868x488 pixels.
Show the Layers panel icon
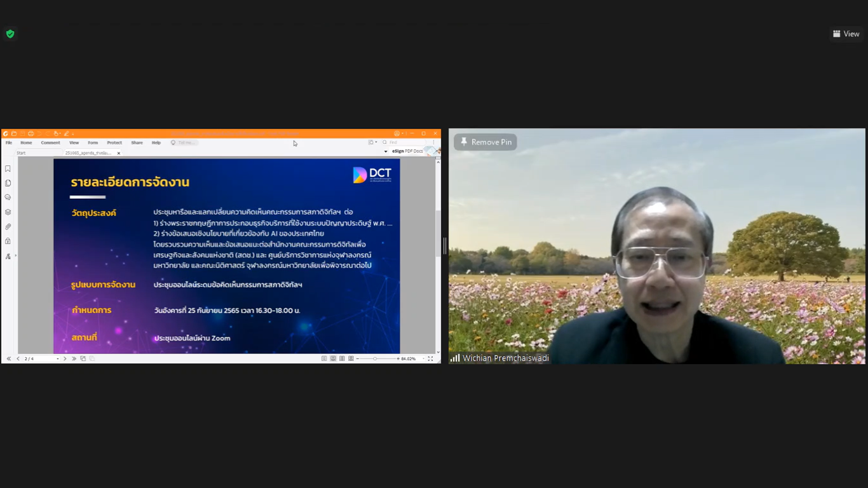click(x=8, y=212)
